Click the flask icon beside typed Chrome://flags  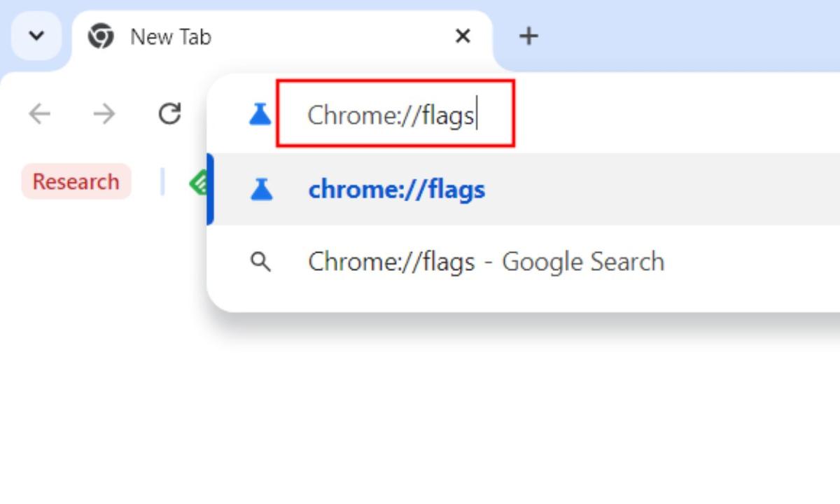tap(260, 114)
